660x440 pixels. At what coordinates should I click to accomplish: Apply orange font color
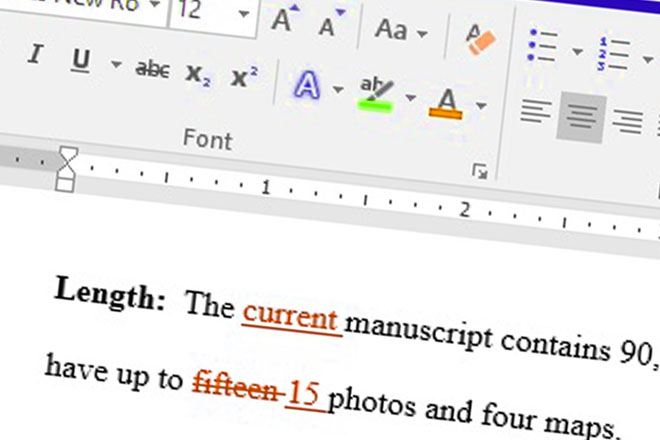tap(447, 103)
